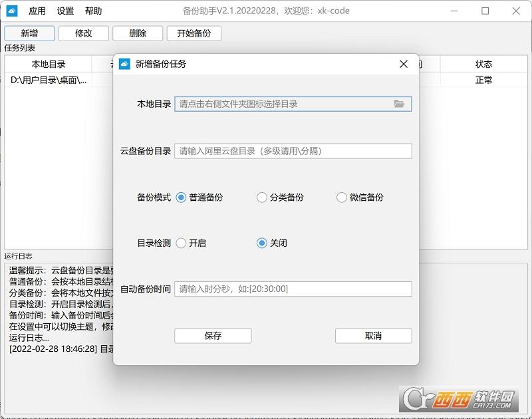Screen dimensions: 532x419
Task: Open the 帮助 menu
Action: tap(94, 11)
